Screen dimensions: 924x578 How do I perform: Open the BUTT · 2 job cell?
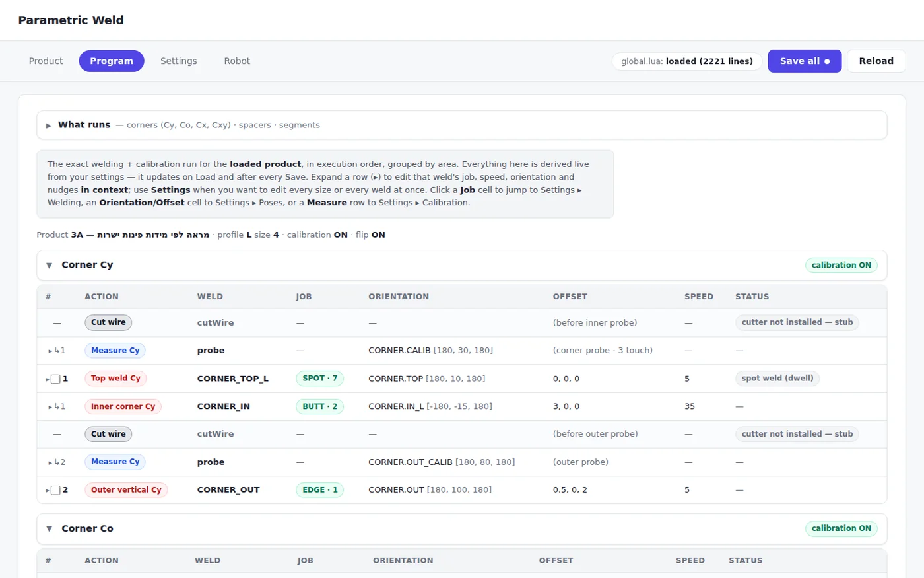(x=319, y=406)
